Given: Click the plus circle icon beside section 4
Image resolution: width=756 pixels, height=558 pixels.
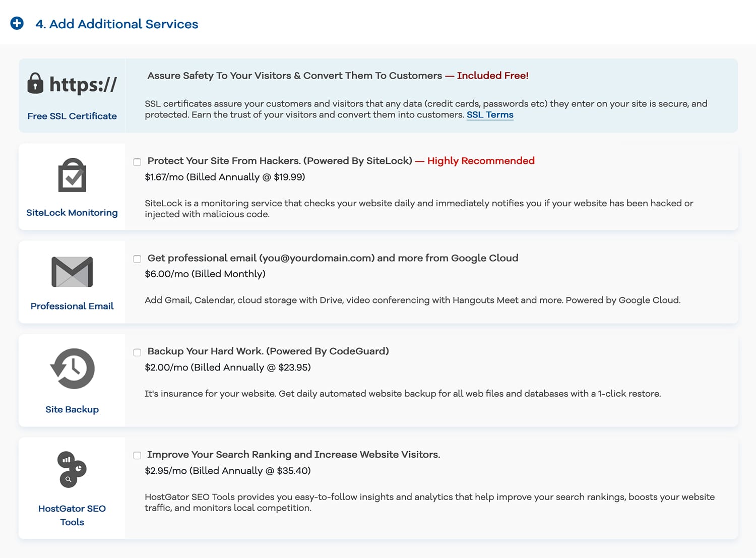Looking at the screenshot, I should (x=17, y=23).
